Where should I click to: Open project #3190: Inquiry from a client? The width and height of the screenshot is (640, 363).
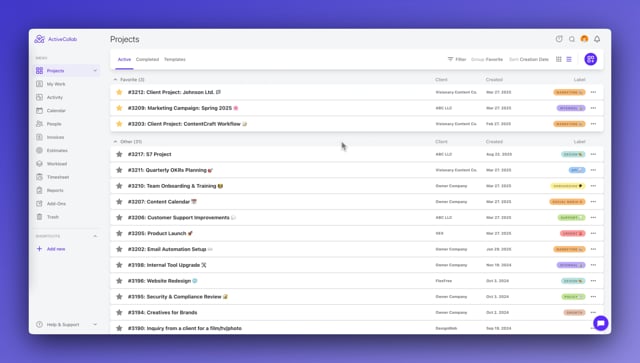[185, 328]
